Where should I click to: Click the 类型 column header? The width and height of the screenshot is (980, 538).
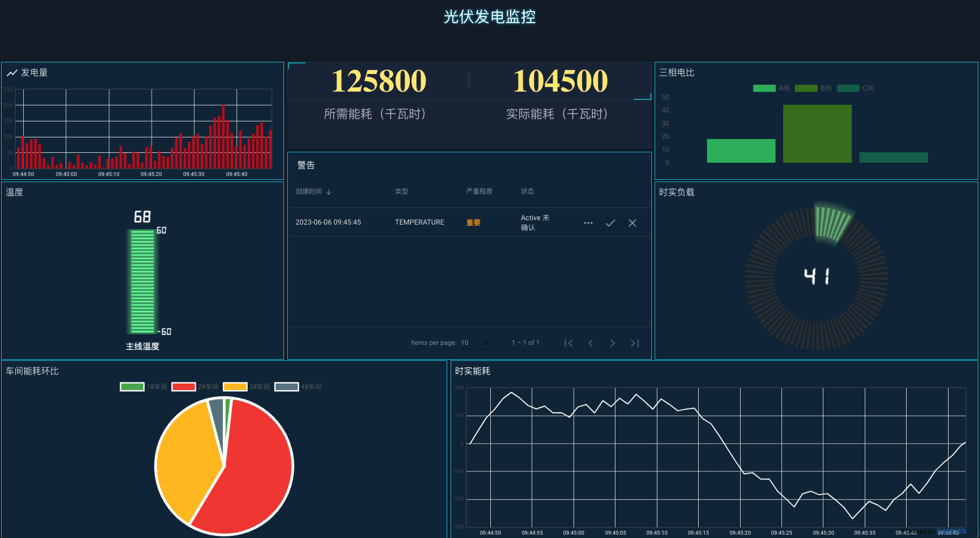(401, 191)
